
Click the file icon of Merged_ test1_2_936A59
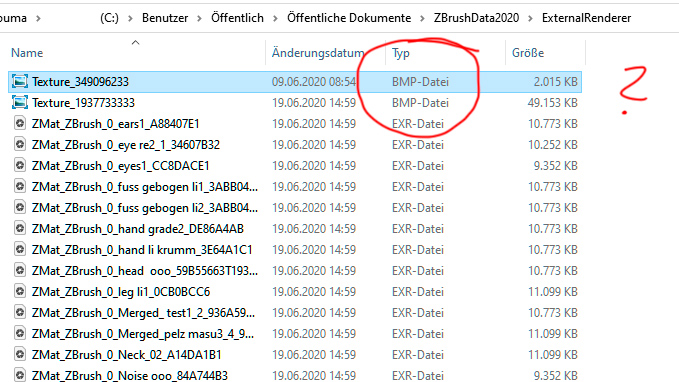(20, 313)
